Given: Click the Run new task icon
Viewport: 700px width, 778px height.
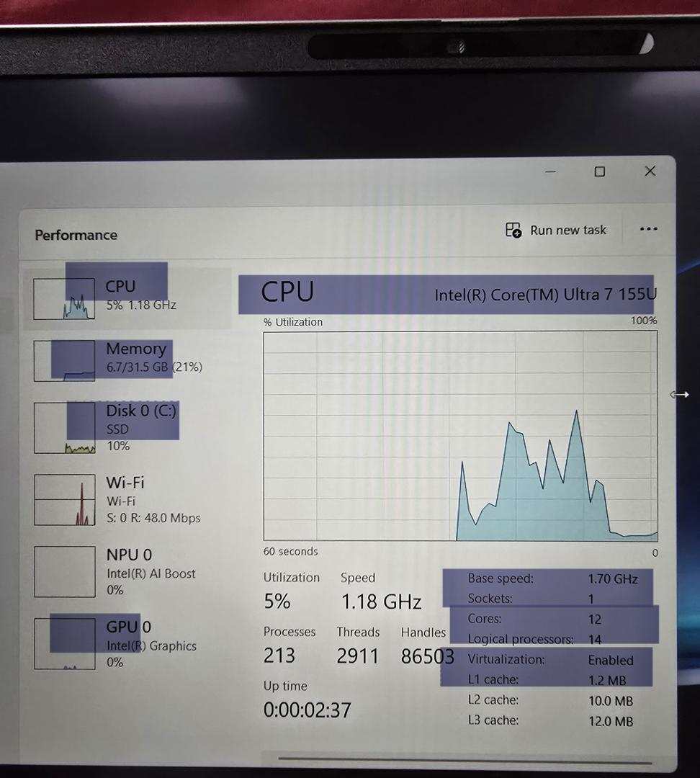Looking at the screenshot, I should click(x=513, y=231).
